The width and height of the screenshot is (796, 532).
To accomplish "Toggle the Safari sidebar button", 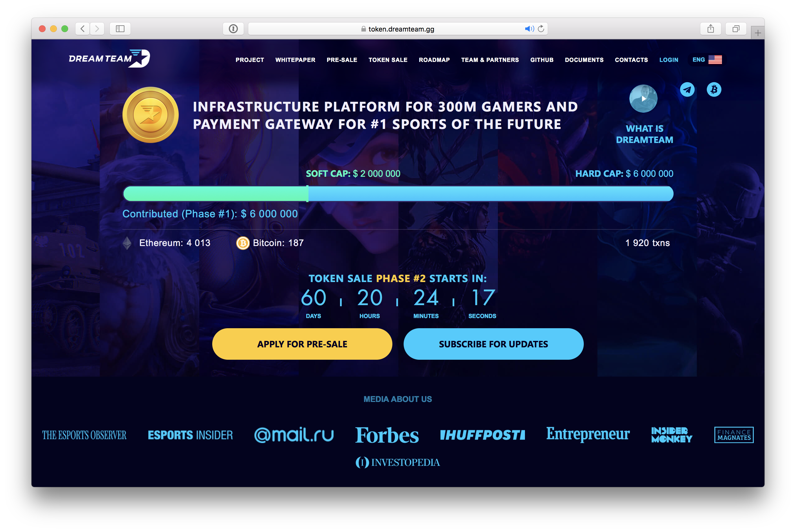I will tap(120, 29).
